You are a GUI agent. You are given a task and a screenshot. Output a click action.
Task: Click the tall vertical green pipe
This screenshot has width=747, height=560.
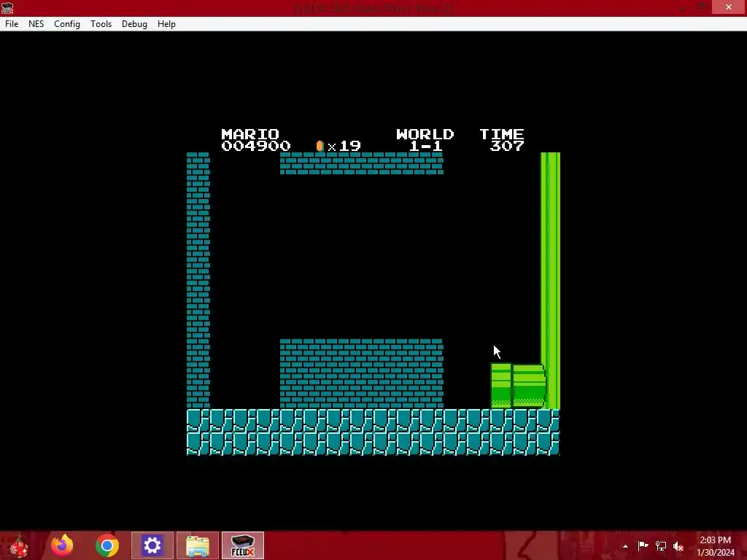tap(550, 281)
